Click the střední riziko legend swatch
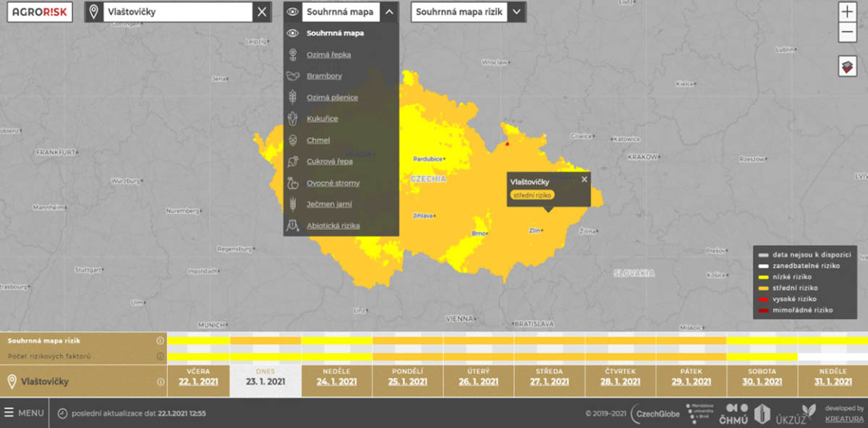 coord(763,288)
